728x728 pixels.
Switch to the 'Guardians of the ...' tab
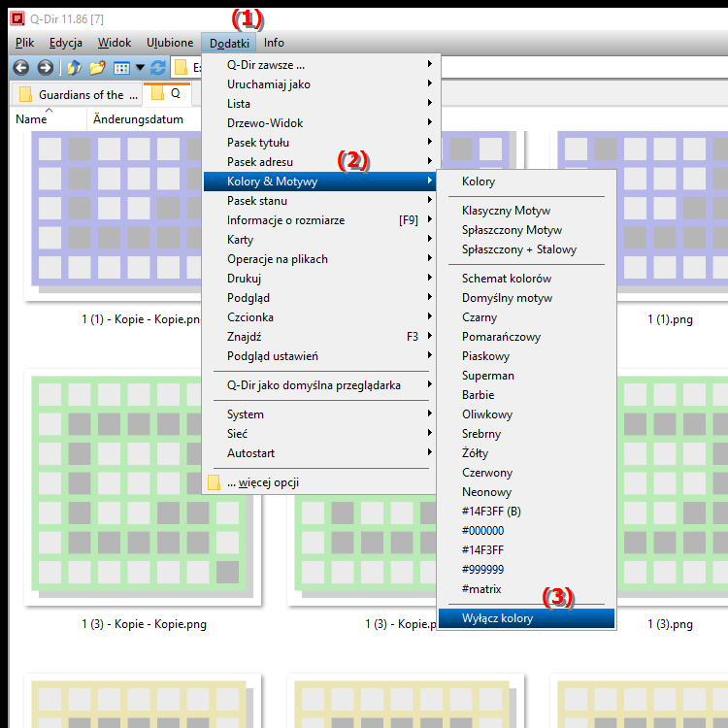click(x=78, y=95)
